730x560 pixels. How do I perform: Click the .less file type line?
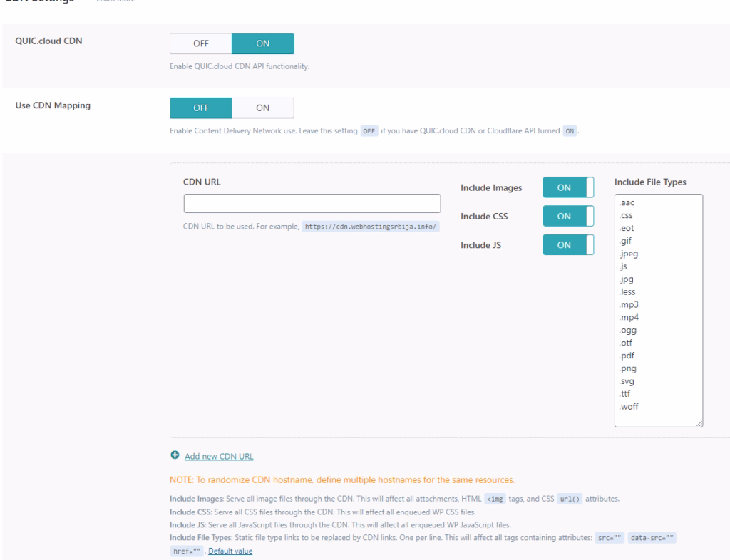click(x=627, y=291)
